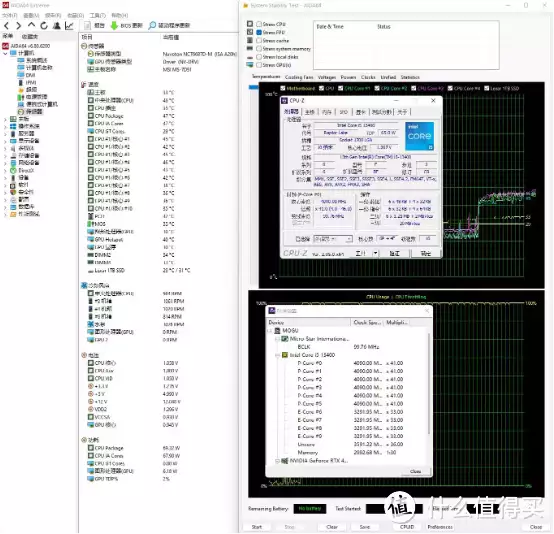This screenshot has height=534, width=554.
Task: Click the Start button in stability test
Action: pyautogui.click(x=257, y=527)
